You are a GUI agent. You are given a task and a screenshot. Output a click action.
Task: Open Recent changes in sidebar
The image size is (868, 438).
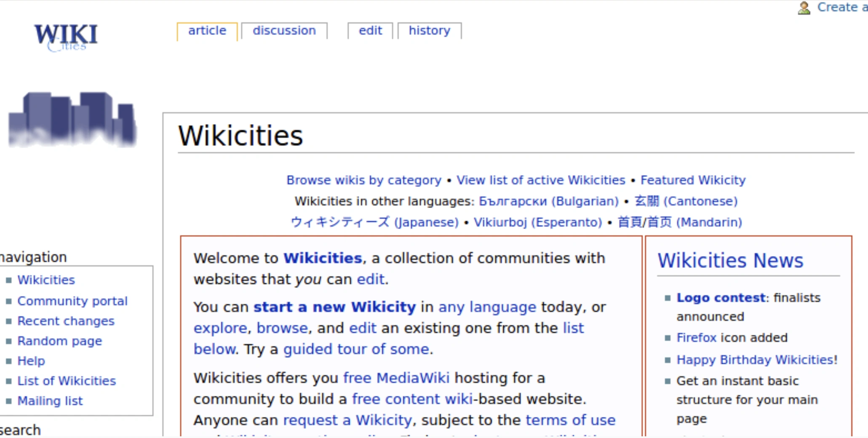point(66,321)
